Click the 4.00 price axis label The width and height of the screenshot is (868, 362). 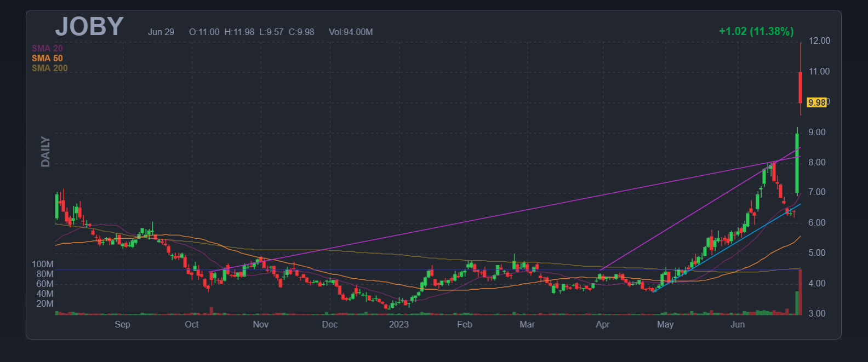[817, 284]
